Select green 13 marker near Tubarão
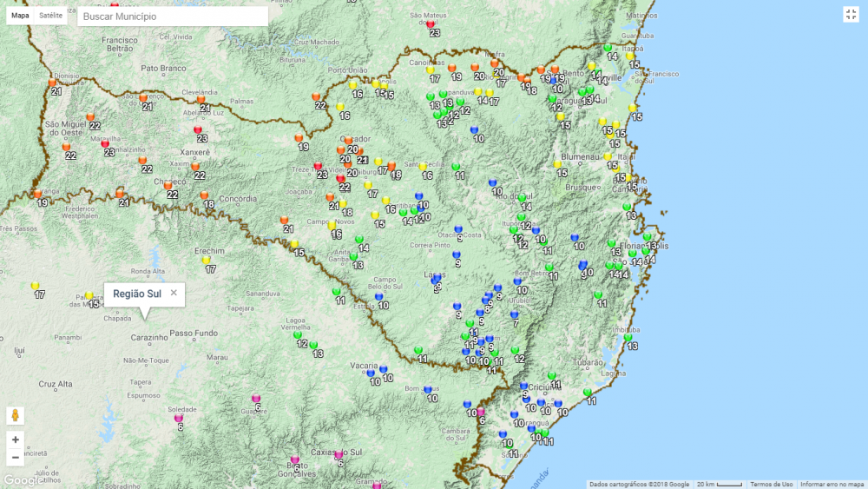The height and width of the screenshot is (489, 868). 629,337
